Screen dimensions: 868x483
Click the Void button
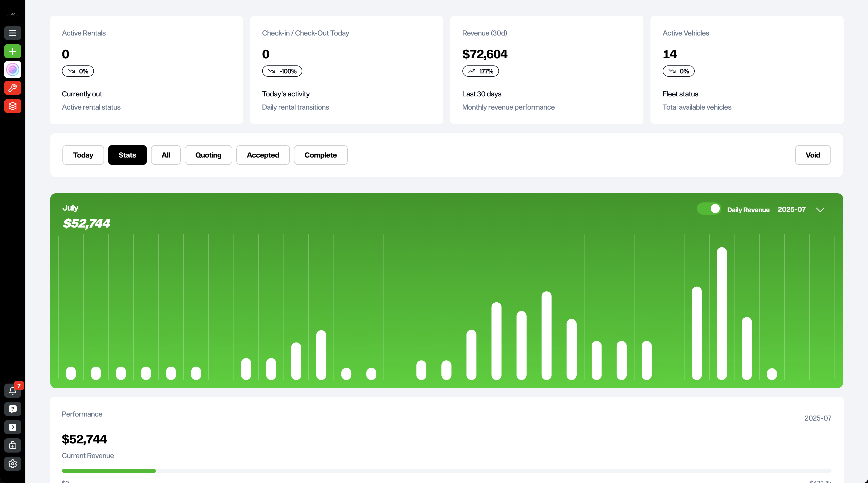[813, 155]
